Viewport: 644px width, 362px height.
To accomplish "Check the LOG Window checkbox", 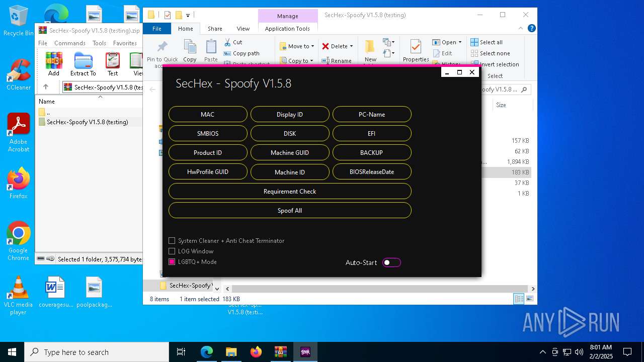I will click(172, 251).
